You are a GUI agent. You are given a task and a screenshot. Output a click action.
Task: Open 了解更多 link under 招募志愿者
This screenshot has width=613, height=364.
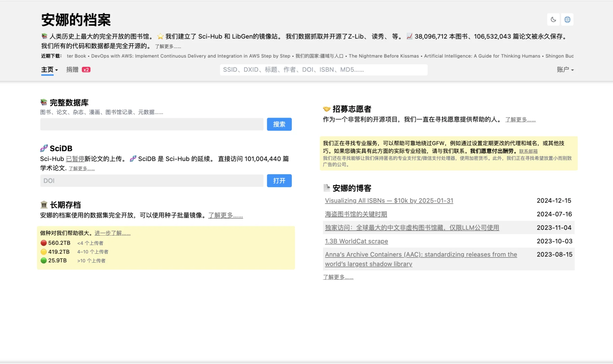pyautogui.click(x=520, y=120)
